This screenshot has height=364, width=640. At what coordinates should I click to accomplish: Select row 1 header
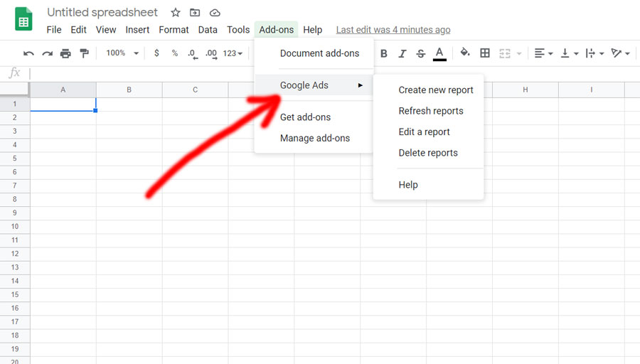pos(15,104)
